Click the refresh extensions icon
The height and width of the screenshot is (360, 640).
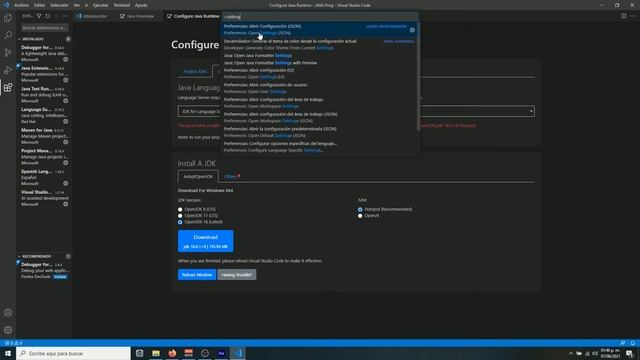pos(47,16)
